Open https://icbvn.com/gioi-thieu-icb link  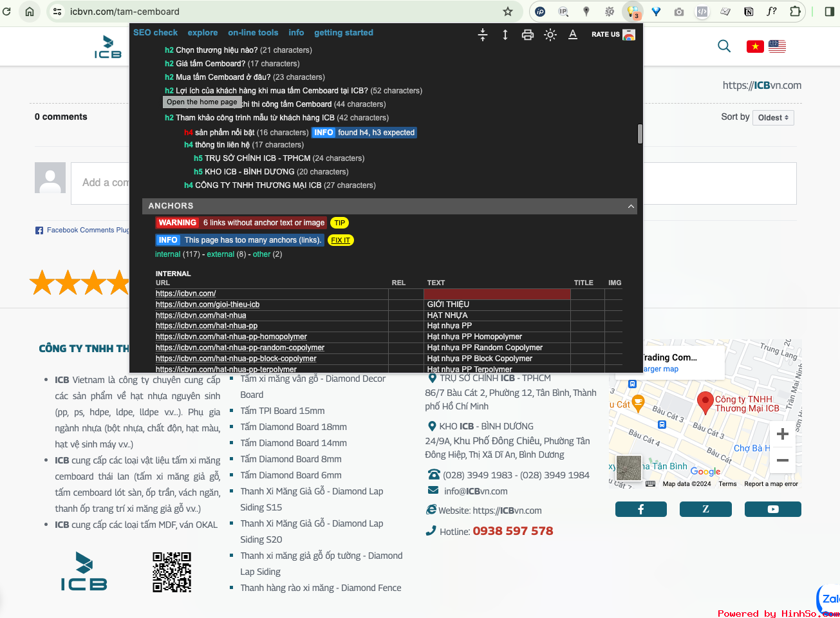point(207,304)
